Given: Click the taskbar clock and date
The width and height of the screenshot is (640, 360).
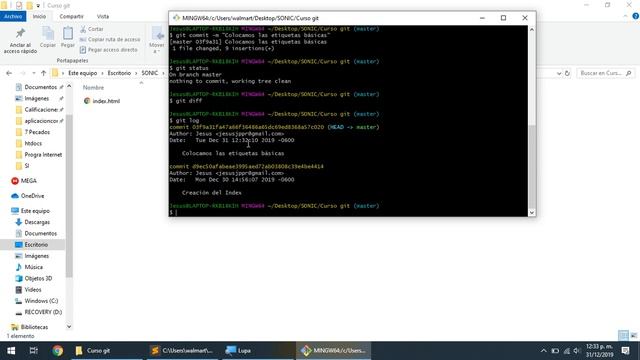Looking at the screenshot, I should 599,351.
